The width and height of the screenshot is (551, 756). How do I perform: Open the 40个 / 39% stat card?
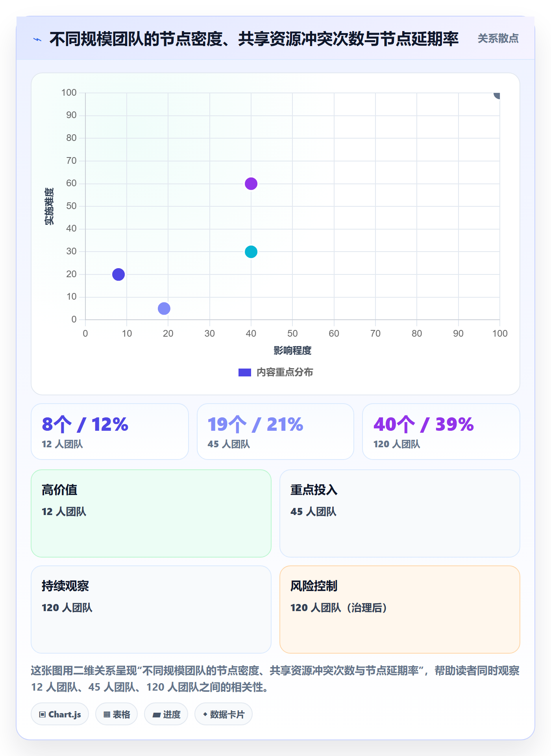coord(441,432)
